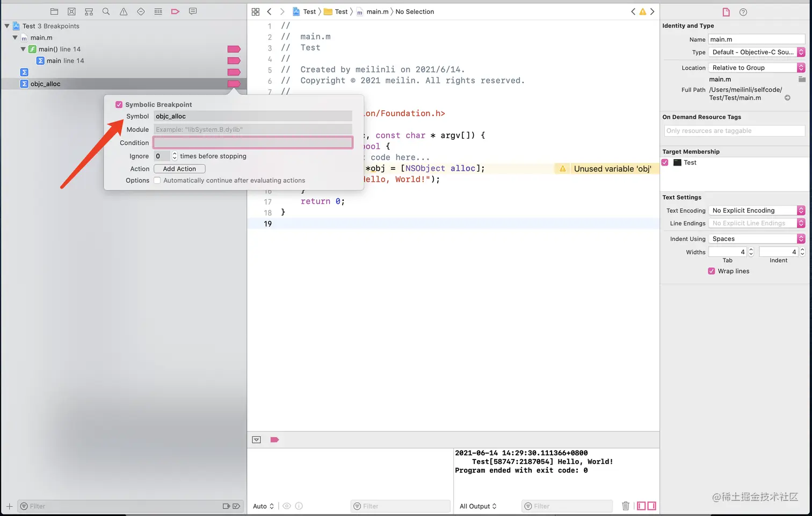
Task: Open the Test navigator diamond icon
Action: (141, 11)
